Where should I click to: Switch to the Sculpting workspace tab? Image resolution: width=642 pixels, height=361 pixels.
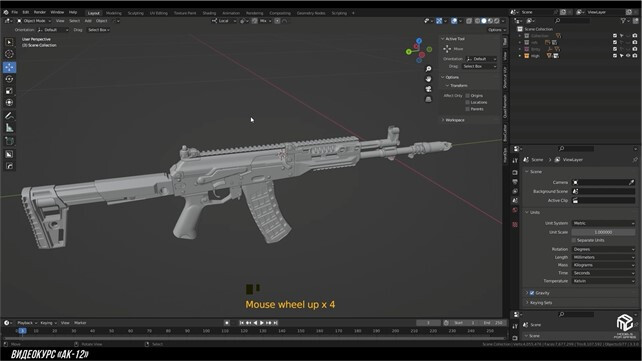(136, 13)
